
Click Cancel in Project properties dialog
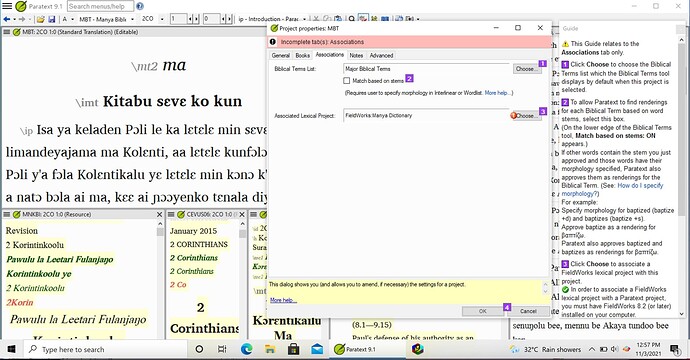528,311
